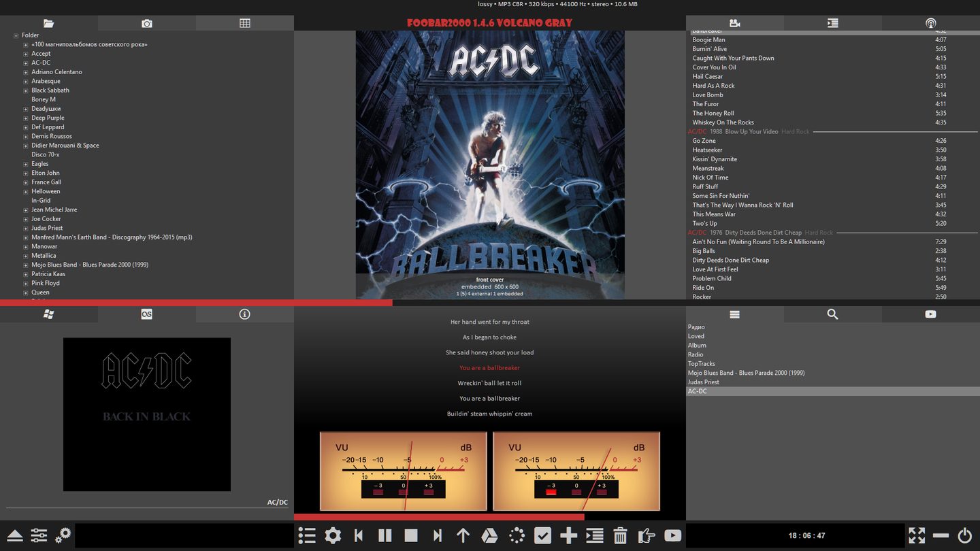The height and width of the screenshot is (551, 980).
Task: Click the red bar beneath VU meters
Action: [439, 517]
